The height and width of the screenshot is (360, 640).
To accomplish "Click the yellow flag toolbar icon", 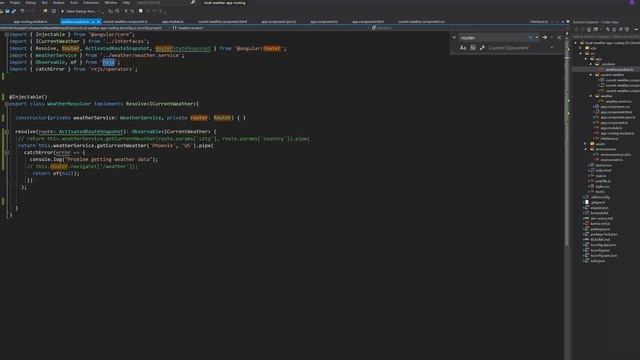I will point(45,11).
